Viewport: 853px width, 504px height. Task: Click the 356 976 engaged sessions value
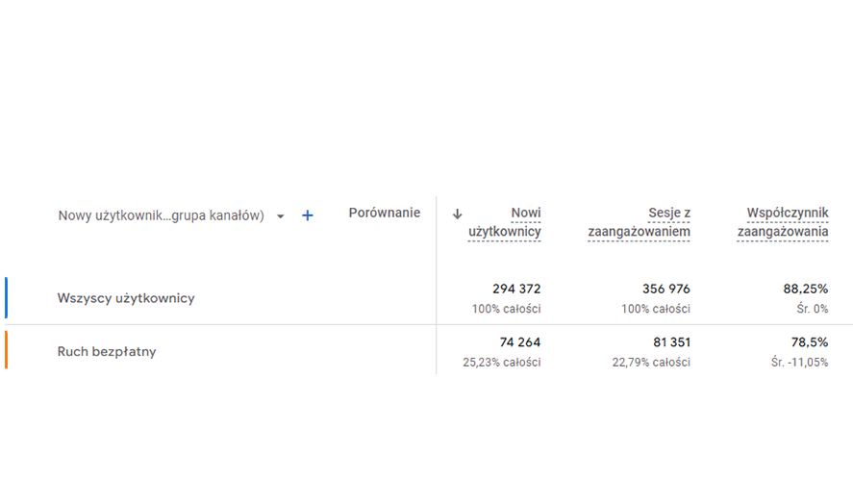(665, 290)
